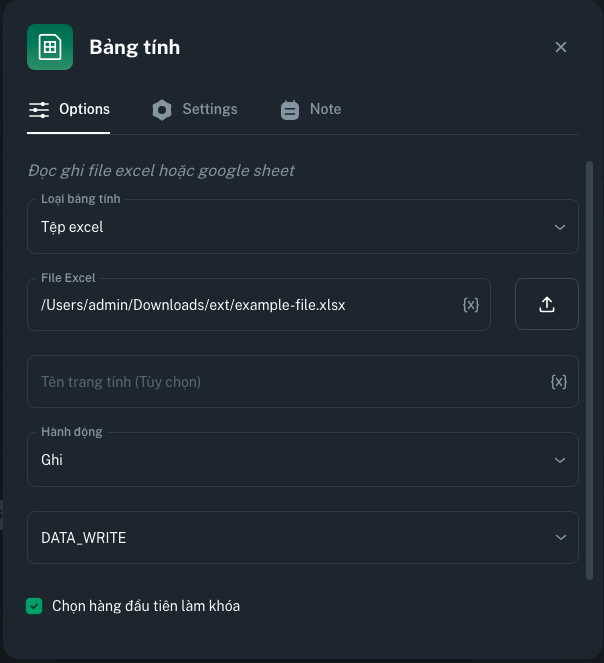604x663 pixels.
Task: Click the Tên trang tính input field
Action: 302,381
